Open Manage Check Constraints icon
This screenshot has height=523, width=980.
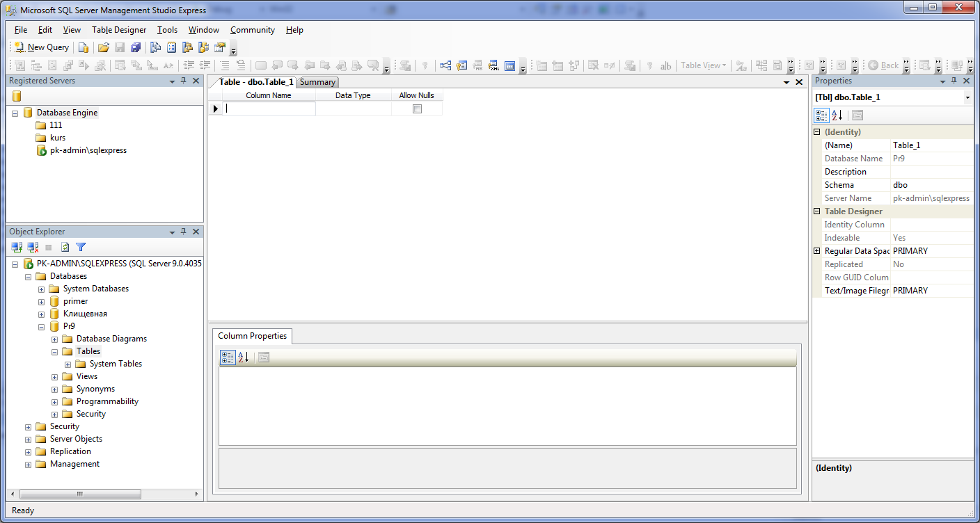tap(509, 65)
